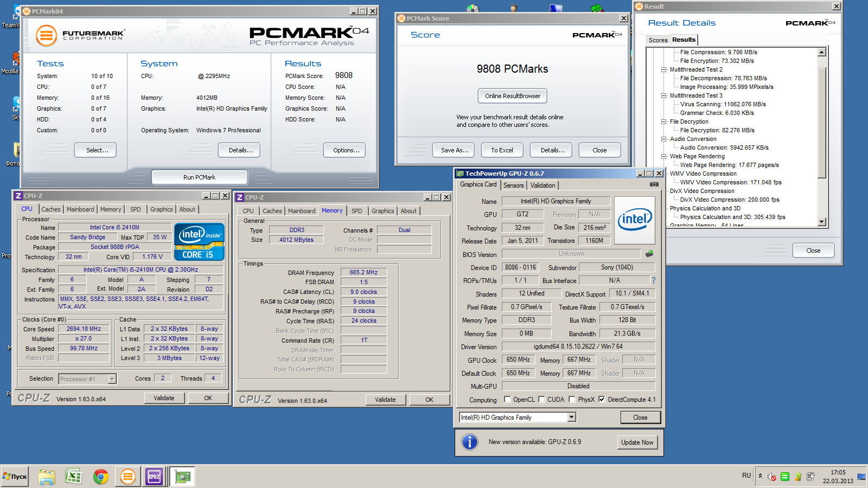Collapse the File Decryption tree node

click(663, 121)
